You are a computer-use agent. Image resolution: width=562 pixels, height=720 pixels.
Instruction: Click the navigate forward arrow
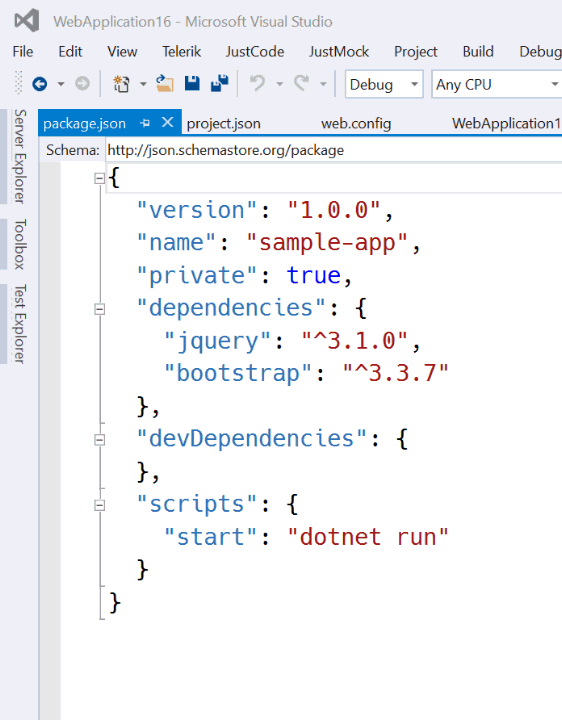82,84
